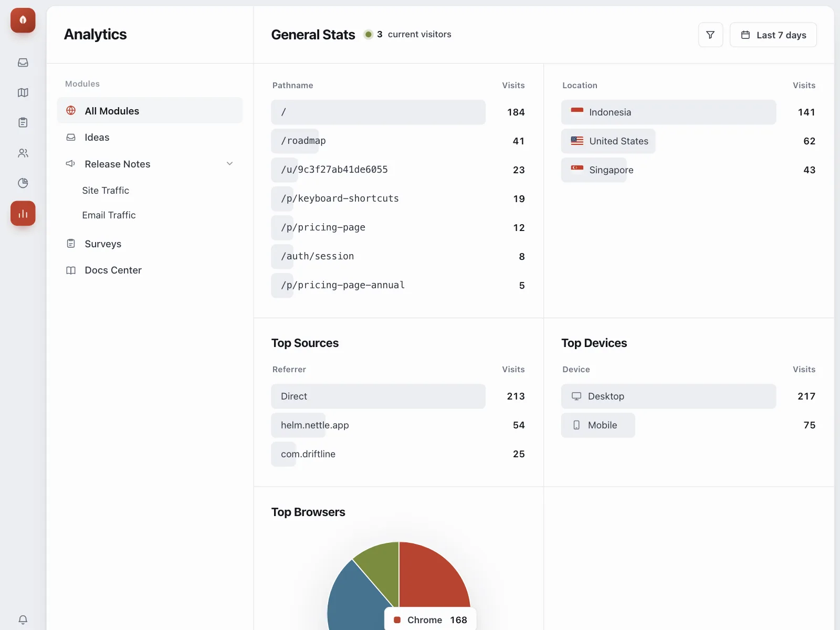Click the Singapore location row
840x630 pixels.
click(688, 170)
